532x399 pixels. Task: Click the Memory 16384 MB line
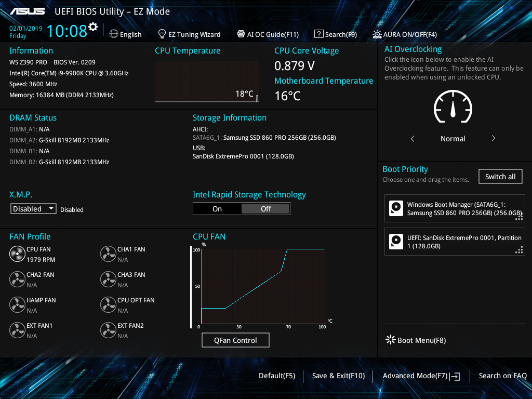pos(61,95)
